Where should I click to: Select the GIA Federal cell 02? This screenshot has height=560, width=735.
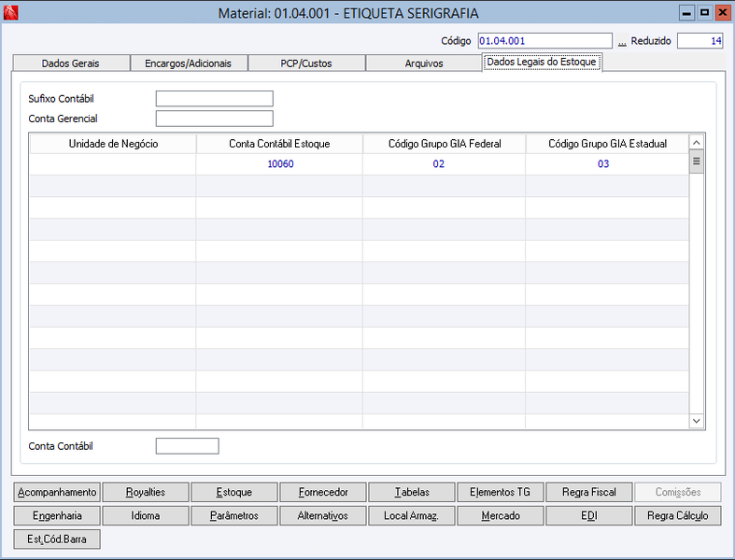point(445,164)
